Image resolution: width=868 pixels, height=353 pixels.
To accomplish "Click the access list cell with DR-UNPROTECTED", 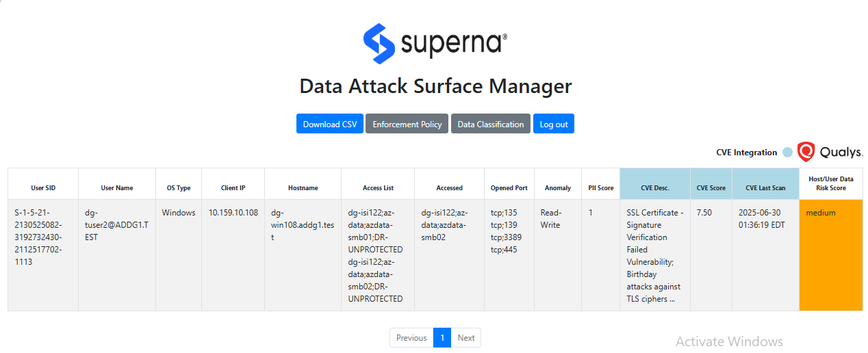I will click(378, 255).
